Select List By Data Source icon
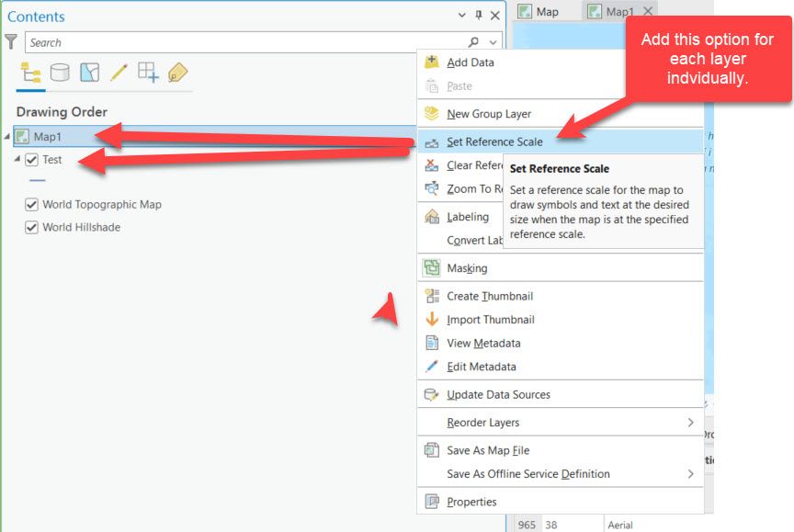The image size is (794, 532). click(60, 73)
